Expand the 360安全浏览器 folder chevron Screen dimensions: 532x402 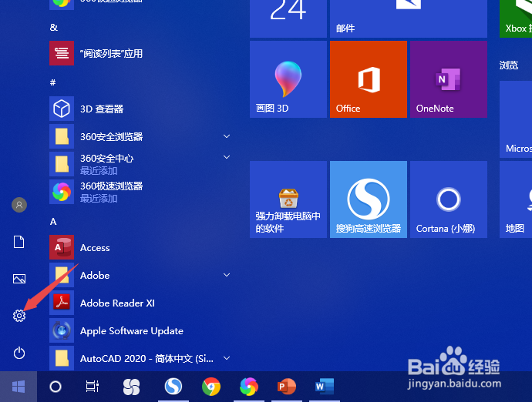point(227,136)
